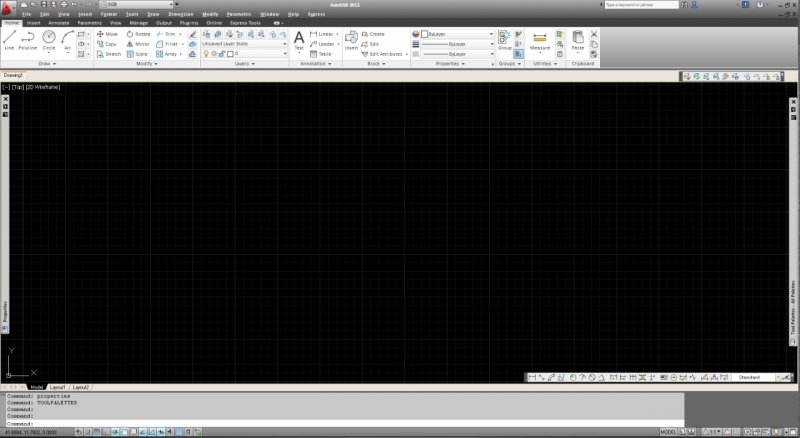Click the Paste clipboard icon
The height and width of the screenshot is (438, 800).
[578, 40]
